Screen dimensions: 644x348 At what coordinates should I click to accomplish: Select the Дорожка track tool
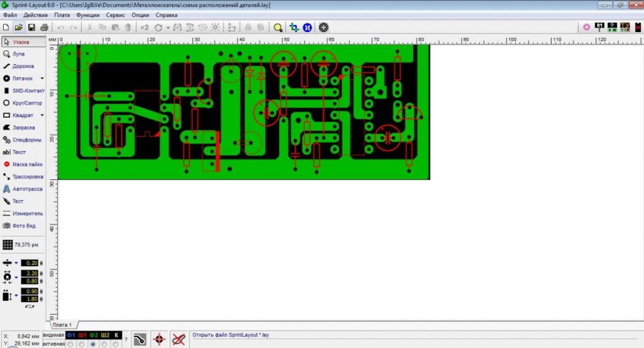(22, 66)
